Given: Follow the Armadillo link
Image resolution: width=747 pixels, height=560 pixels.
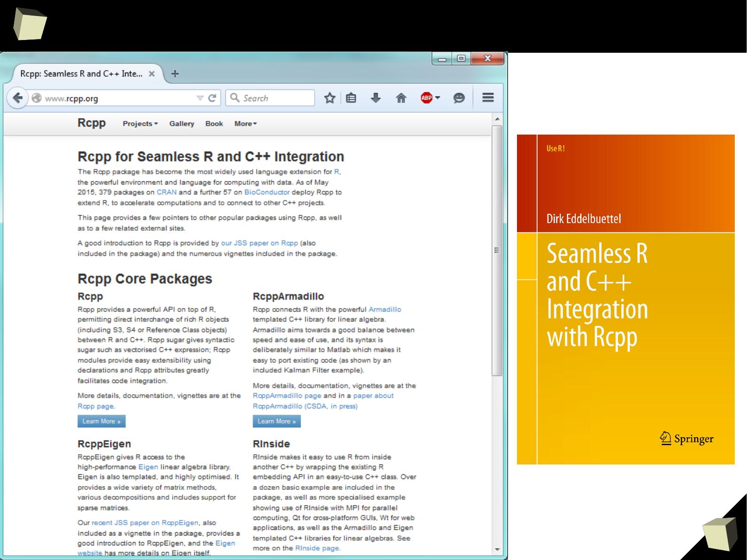Looking at the screenshot, I should (x=385, y=309).
